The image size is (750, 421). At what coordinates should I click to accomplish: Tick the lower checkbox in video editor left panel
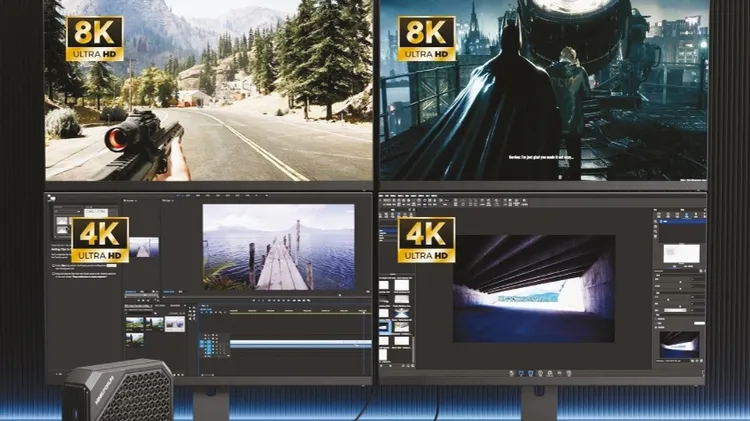click(54, 274)
